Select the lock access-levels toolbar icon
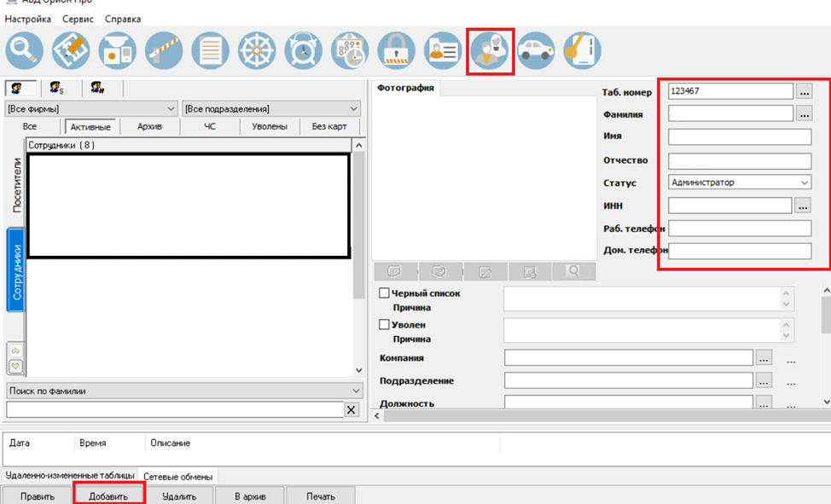 click(396, 50)
